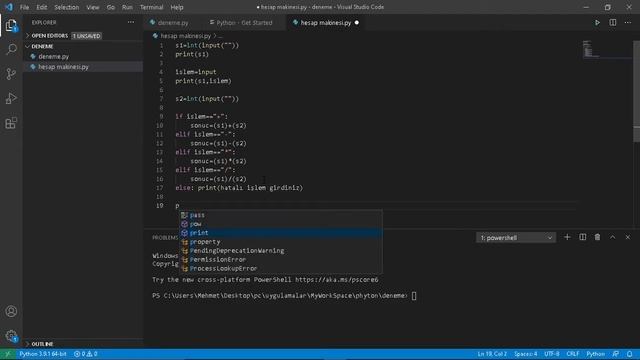Viewport: 640px width, 360px height.
Task: Choose the PendingDeprecationWarning suggestion
Action: click(281, 251)
